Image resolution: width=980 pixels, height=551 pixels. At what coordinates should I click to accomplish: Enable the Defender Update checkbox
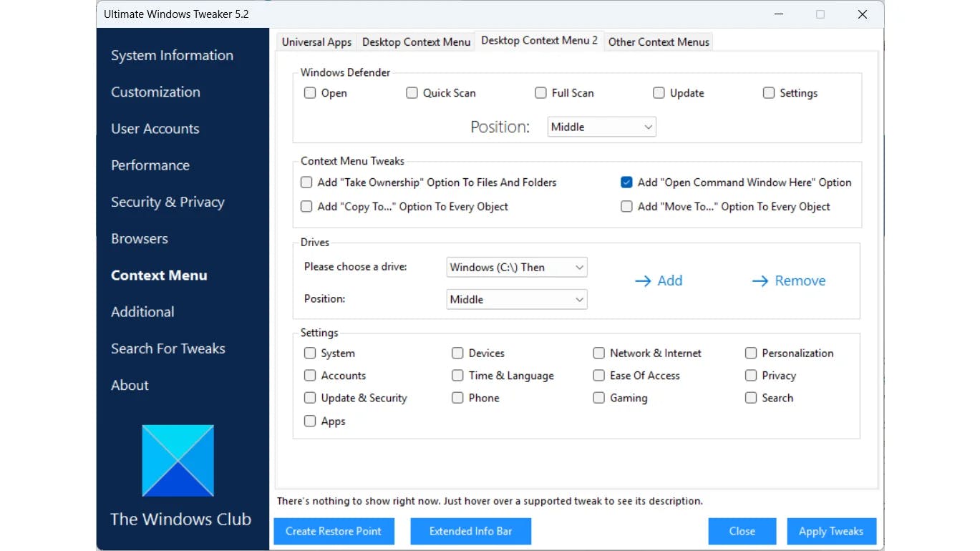[x=659, y=93]
